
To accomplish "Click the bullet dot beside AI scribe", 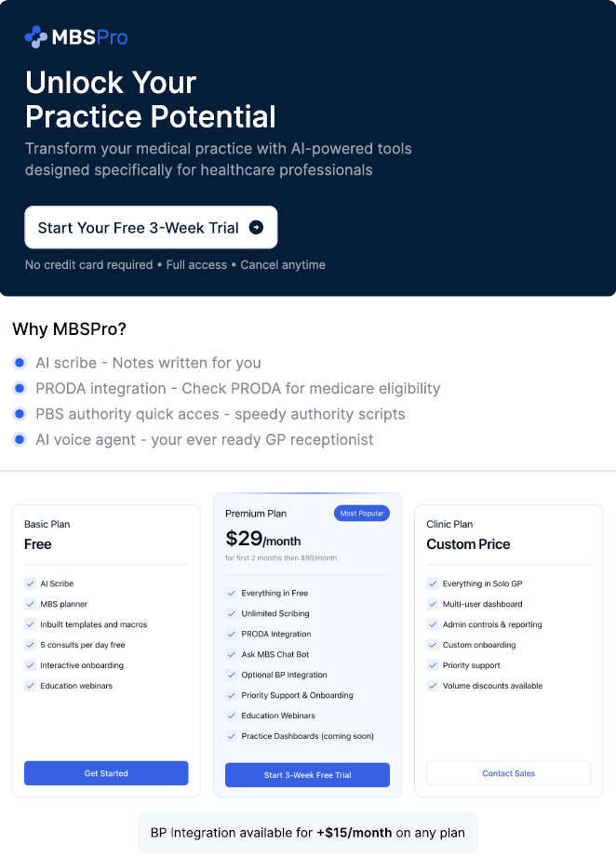I will pos(20,363).
